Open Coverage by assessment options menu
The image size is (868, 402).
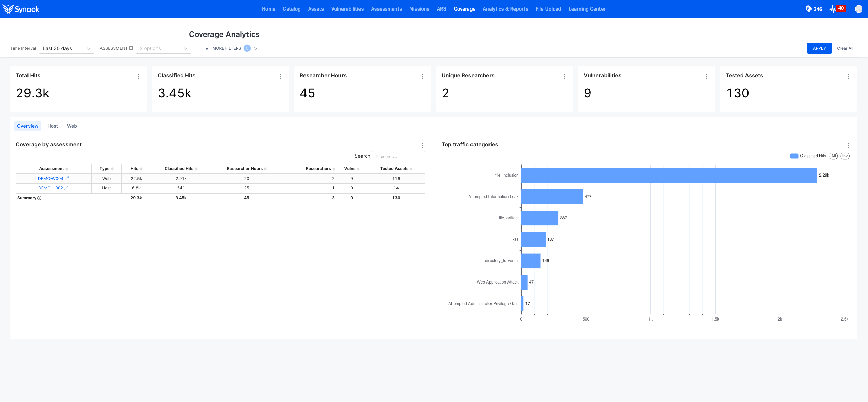click(423, 146)
